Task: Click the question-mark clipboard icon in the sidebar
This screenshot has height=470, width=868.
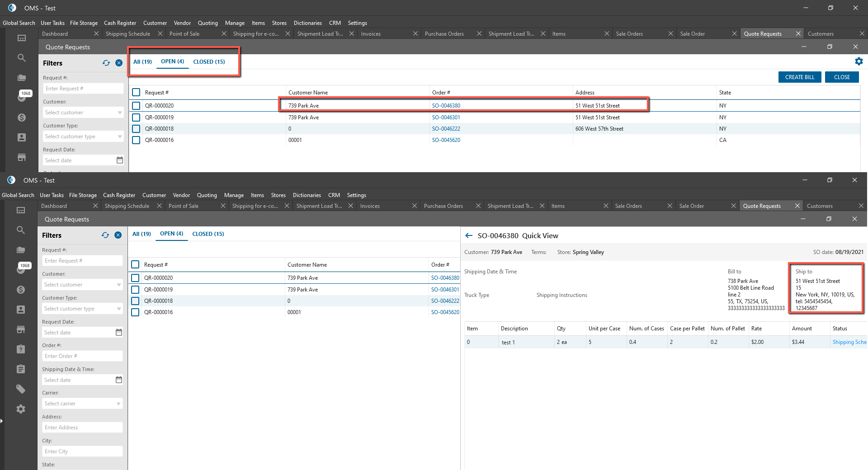Action: pyautogui.click(x=21, y=349)
